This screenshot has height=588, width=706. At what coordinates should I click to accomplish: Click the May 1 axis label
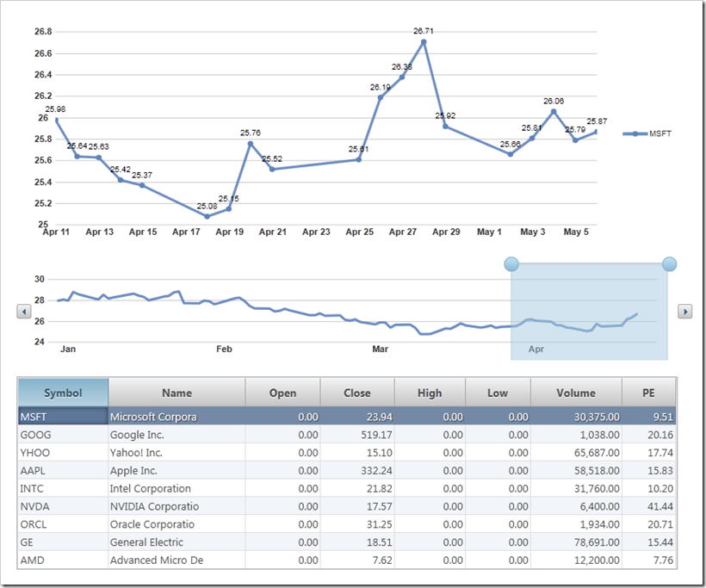tap(489, 232)
